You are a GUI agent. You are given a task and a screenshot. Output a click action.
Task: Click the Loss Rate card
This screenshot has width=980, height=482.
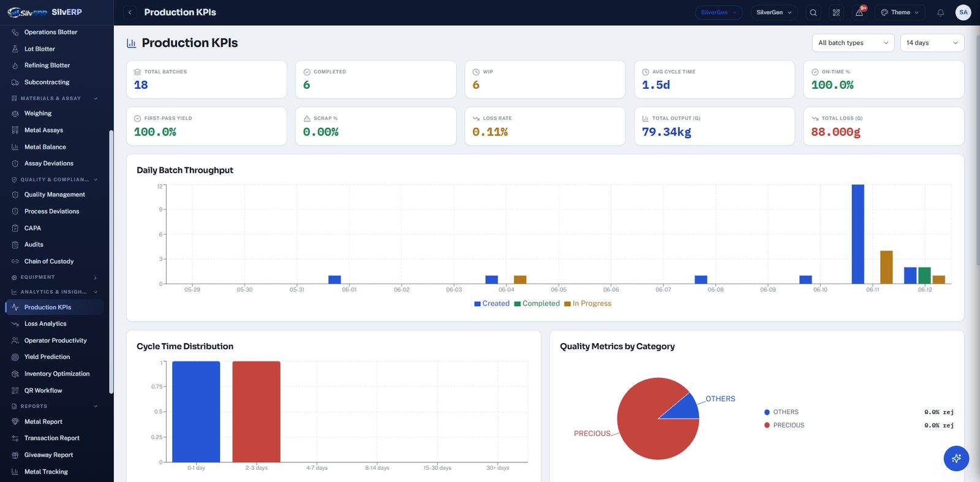pyautogui.click(x=545, y=126)
